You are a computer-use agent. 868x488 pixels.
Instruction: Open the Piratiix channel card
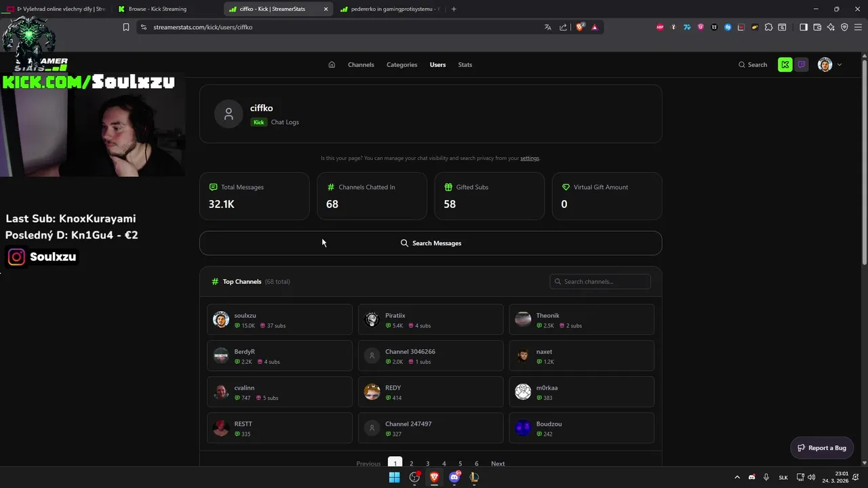pos(431,320)
